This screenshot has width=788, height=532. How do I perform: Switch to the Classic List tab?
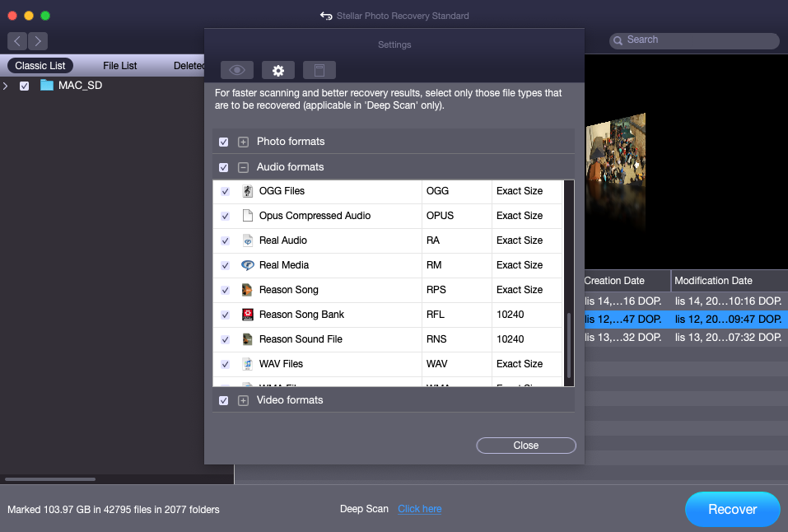[x=40, y=65]
